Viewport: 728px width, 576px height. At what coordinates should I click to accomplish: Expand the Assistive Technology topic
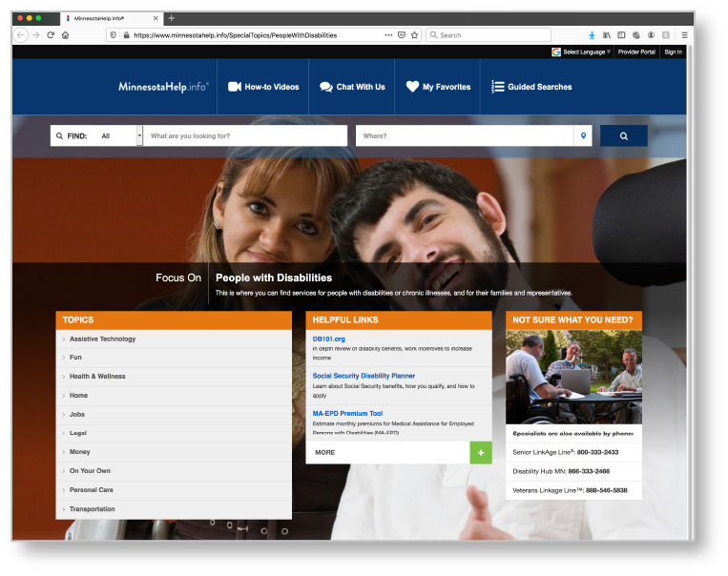pyautogui.click(x=102, y=339)
